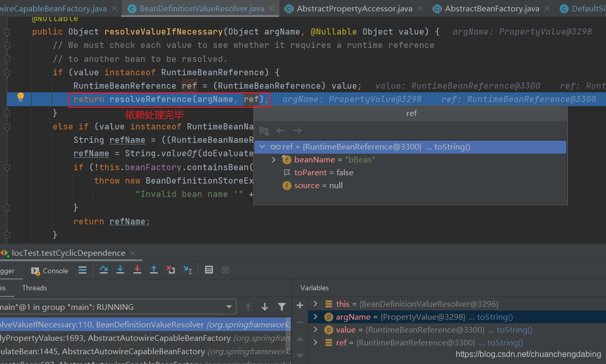
Task: Select the 'toParent = false' row in popup
Action: (410, 173)
